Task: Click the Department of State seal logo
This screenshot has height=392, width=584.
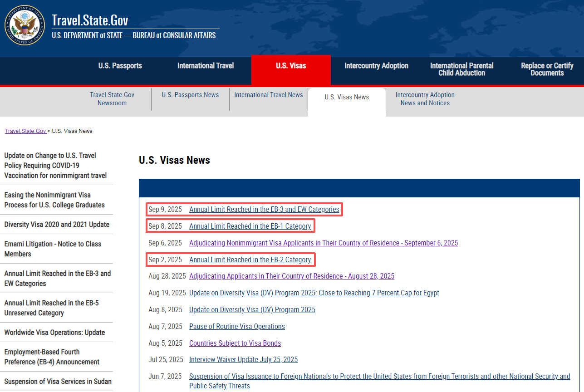Action: point(25,25)
